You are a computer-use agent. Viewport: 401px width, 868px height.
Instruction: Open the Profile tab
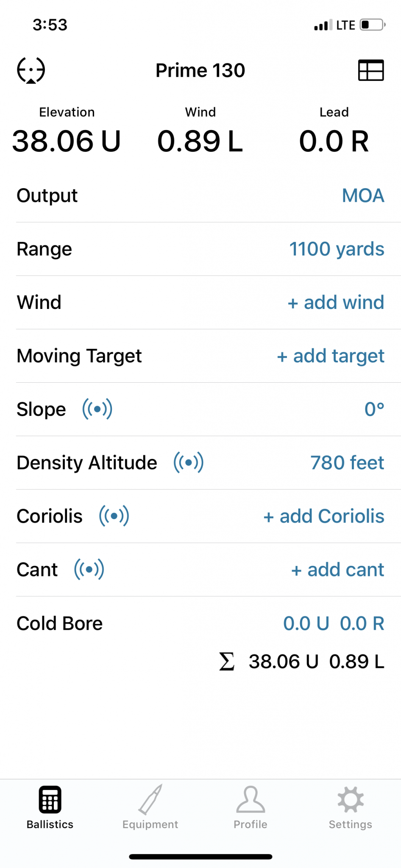point(251,807)
